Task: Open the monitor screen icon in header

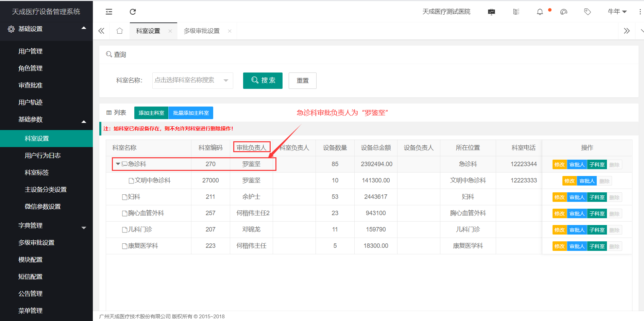Action: (x=491, y=12)
